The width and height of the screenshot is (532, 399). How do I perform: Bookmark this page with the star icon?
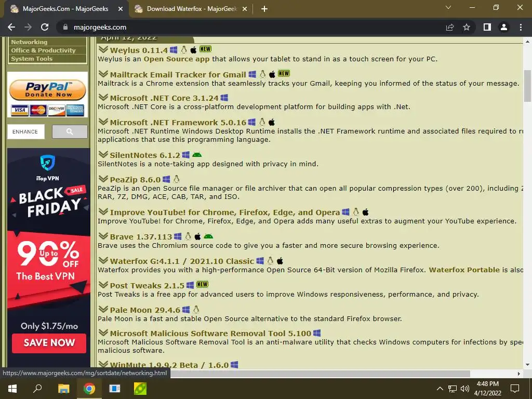tap(467, 27)
